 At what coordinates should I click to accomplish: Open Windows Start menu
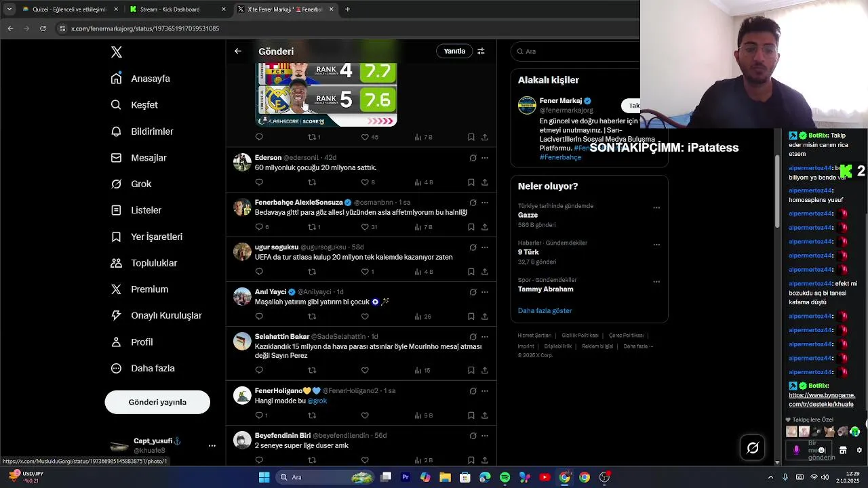click(x=264, y=477)
